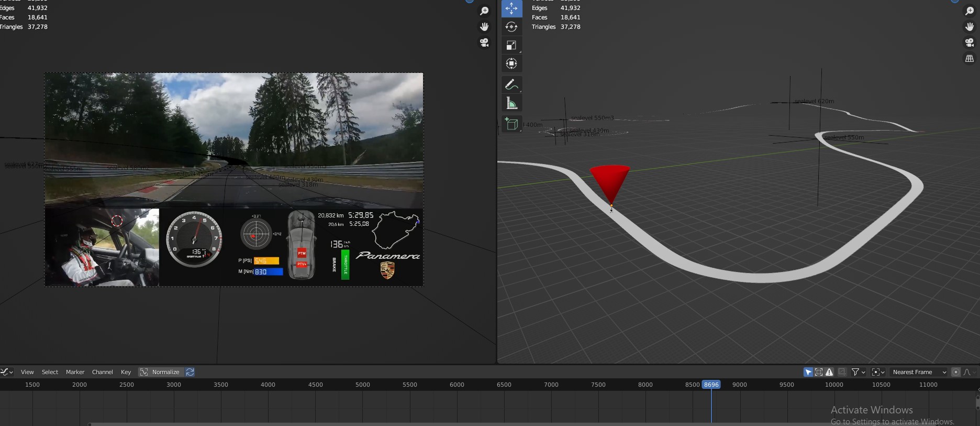Image resolution: width=980 pixels, height=426 pixels.
Task: Select the Scale tool in right viewport
Action: click(x=511, y=45)
